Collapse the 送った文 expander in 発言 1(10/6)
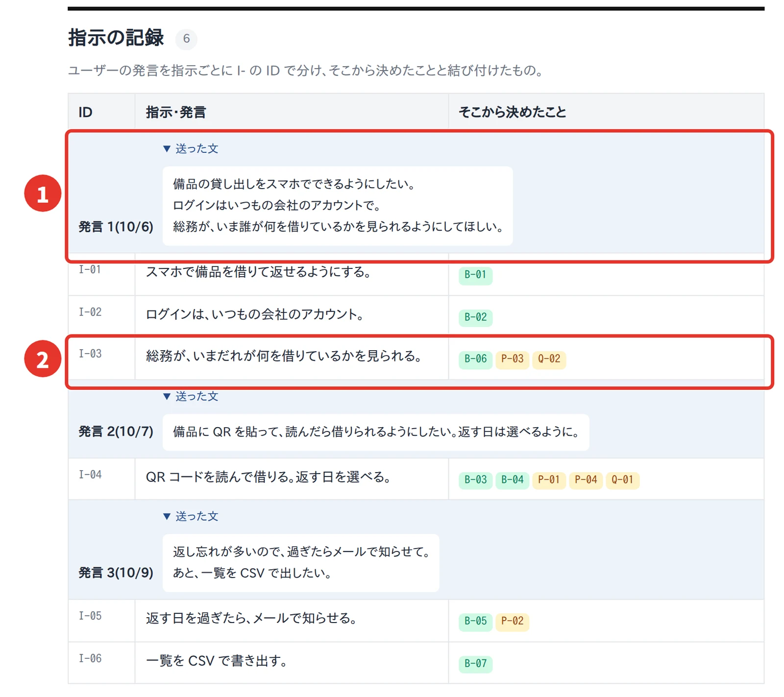Screen dimensions: 784x697 [191, 148]
